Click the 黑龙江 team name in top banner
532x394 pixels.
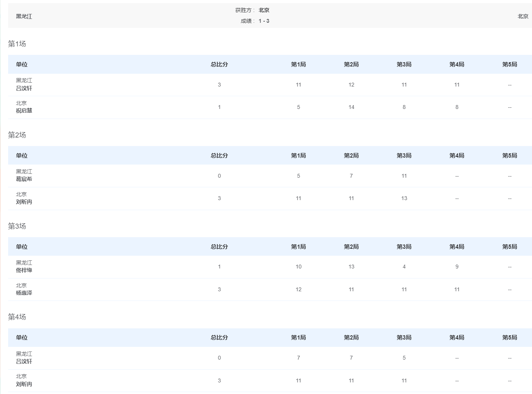point(24,16)
